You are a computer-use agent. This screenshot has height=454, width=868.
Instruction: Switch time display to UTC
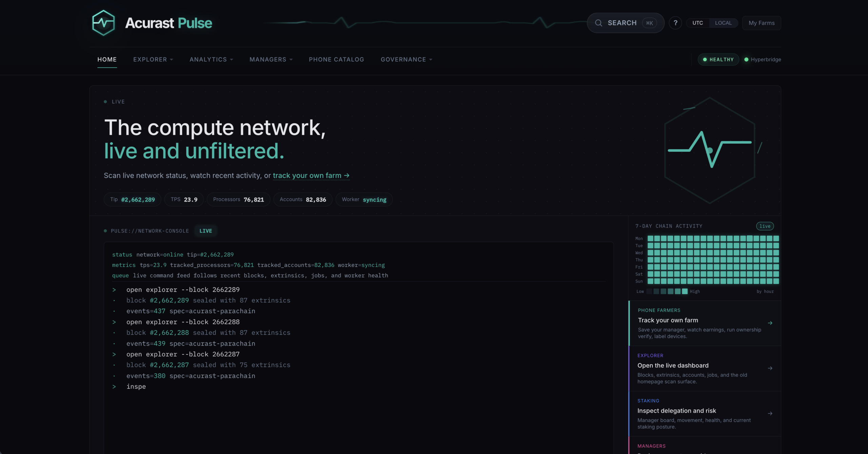pyautogui.click(x=697, y=23)
